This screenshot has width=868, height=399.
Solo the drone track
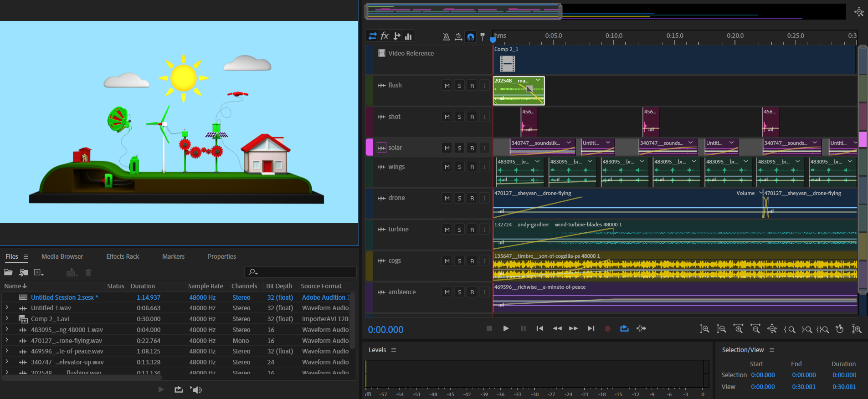tap(459, 198)
